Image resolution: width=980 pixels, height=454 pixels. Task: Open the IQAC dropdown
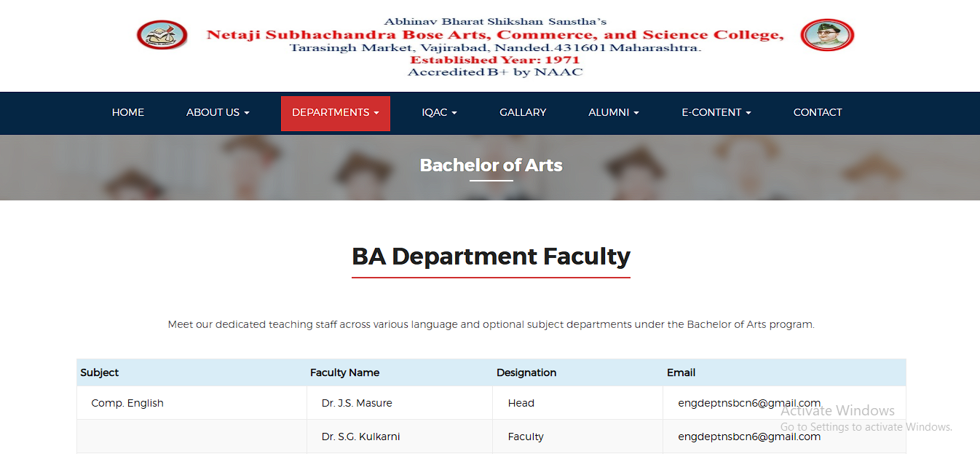pos(439,113)
